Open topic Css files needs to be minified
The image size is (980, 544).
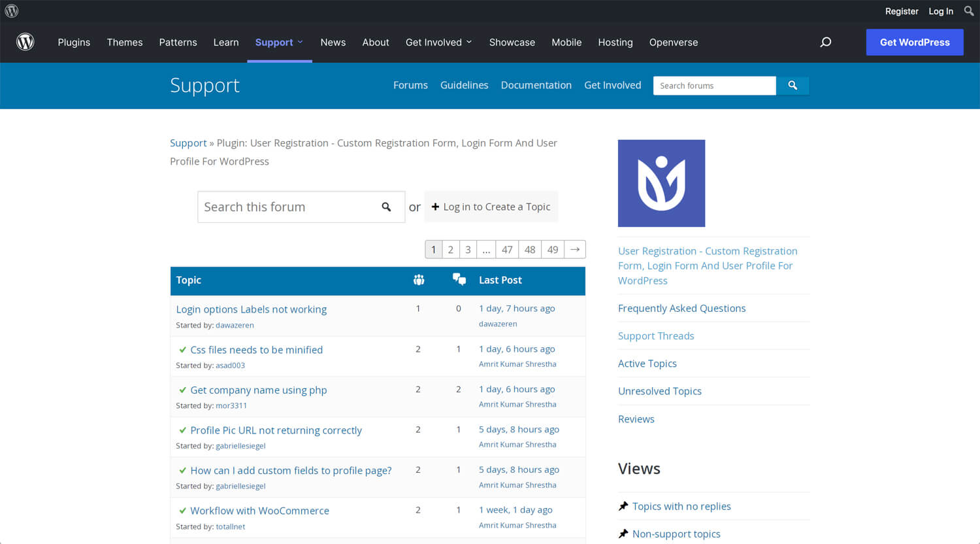pos(257,350)
